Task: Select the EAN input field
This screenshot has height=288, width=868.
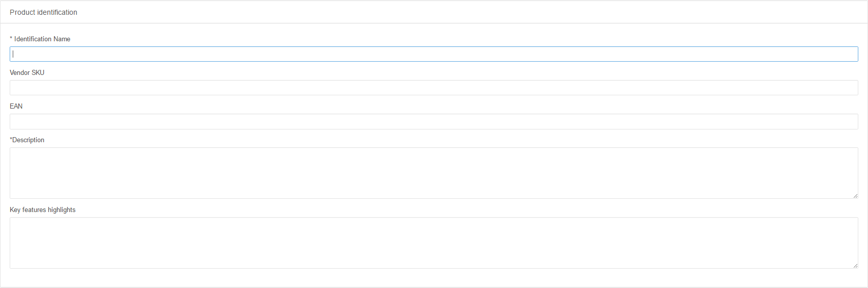Action: [x=434, y=121]
